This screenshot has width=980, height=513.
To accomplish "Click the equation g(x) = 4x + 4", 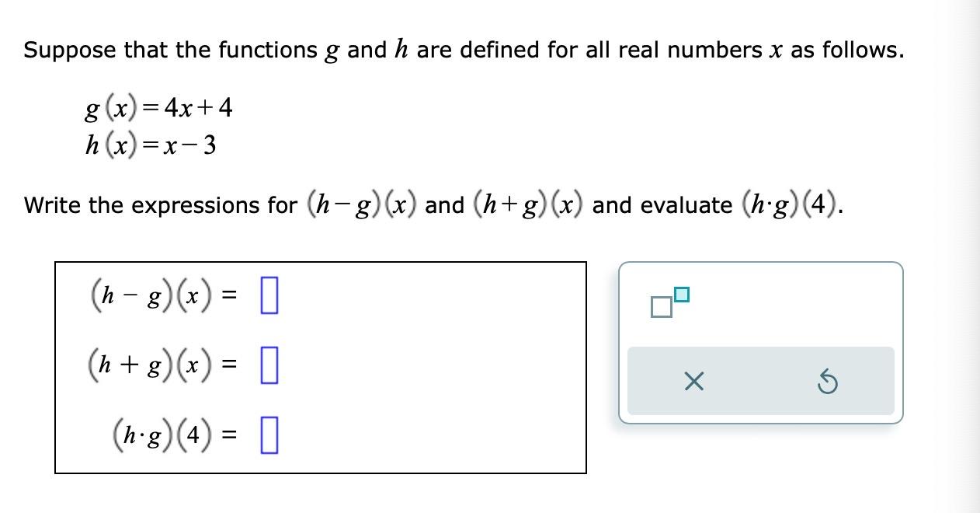I will tap(157, 109).
